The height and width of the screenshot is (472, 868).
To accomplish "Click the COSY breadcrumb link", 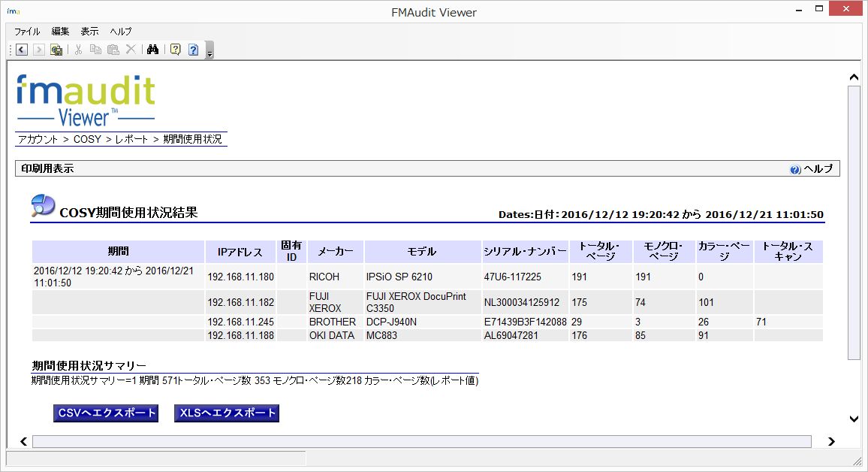I will tap(87, 139).
